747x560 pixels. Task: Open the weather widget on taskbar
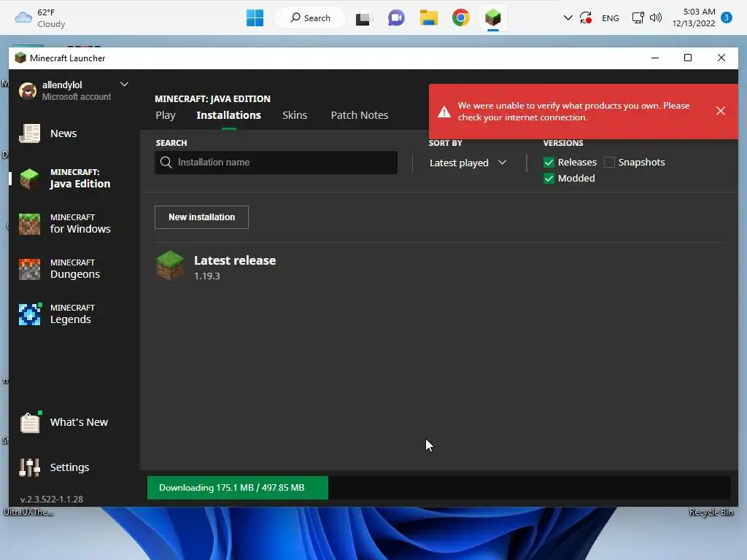click(40, 18)
